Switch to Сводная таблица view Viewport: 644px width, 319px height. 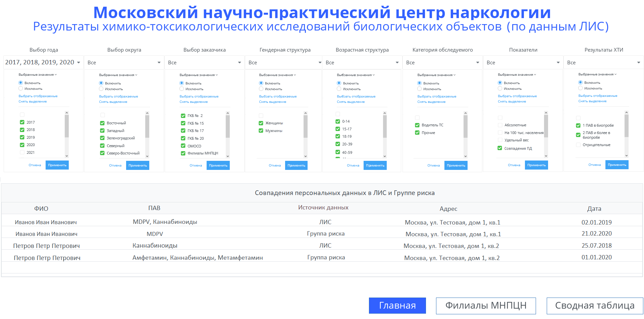[594, 306]
